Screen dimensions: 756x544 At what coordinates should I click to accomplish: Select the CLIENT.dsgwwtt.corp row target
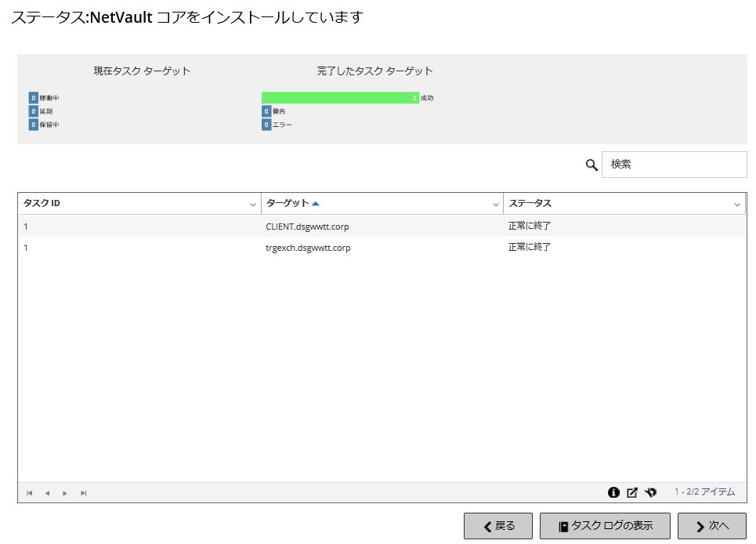[307, 227]
